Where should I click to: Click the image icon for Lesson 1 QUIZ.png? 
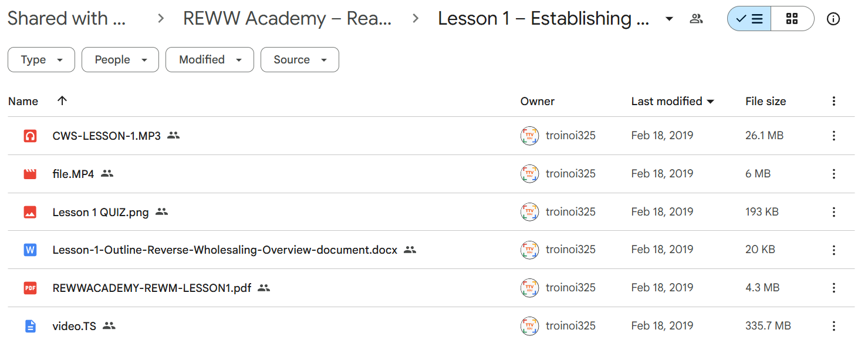click(x=30, y=212)
